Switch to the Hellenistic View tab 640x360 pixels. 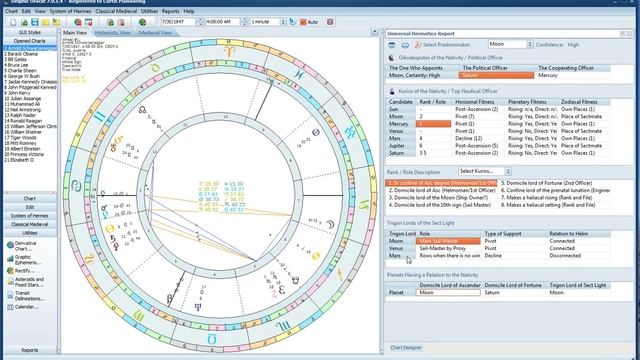(113, 33)
